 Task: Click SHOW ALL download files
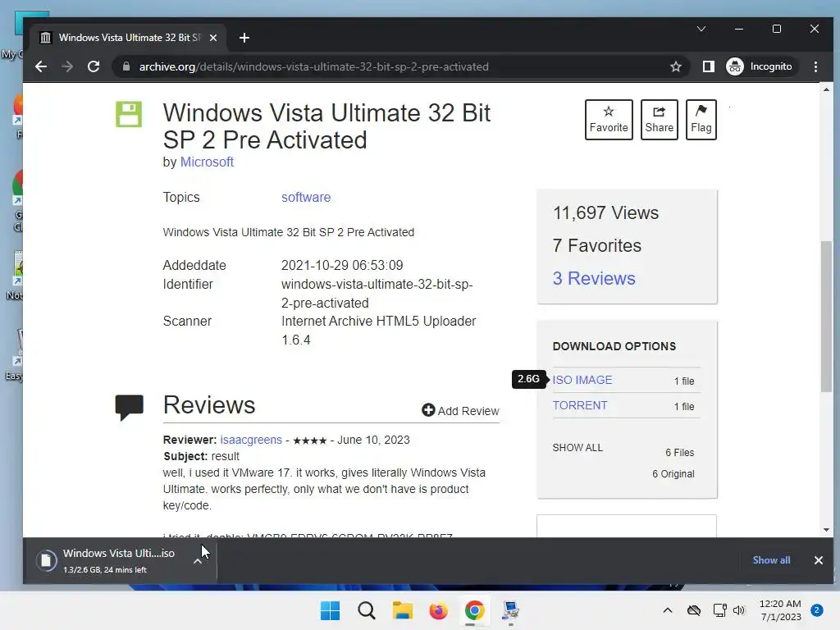click(577, 447)
